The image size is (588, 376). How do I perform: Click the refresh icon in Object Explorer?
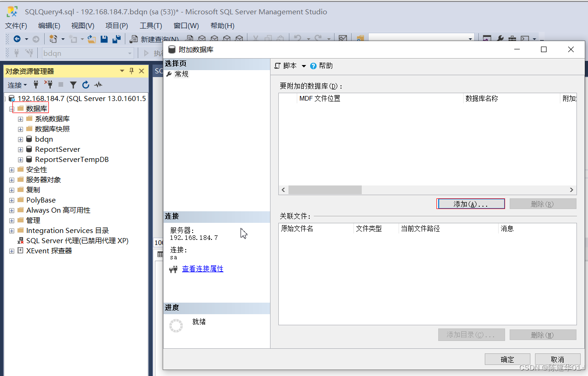click(x=86, y=85)
